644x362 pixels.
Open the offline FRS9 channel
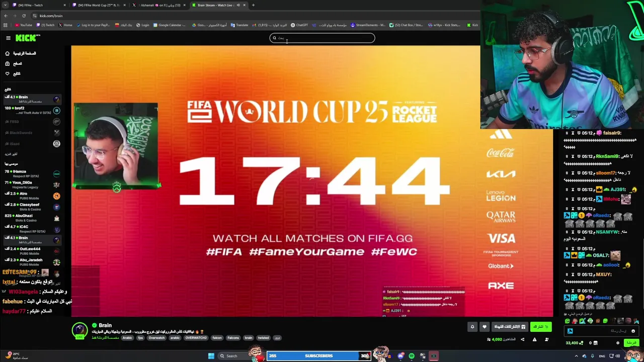coord(32,122)
